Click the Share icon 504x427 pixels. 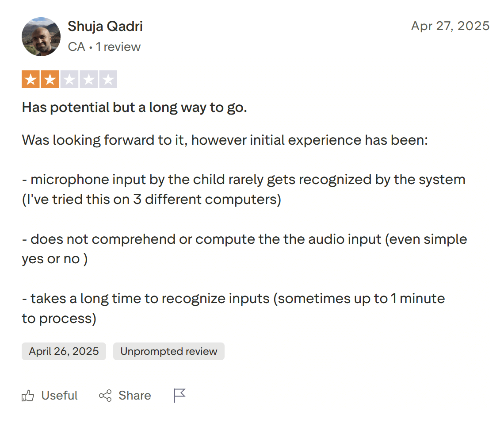tap(105, 395)
